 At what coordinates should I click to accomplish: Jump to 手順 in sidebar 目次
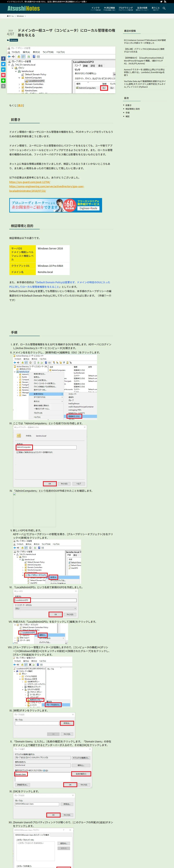[127, 113]
